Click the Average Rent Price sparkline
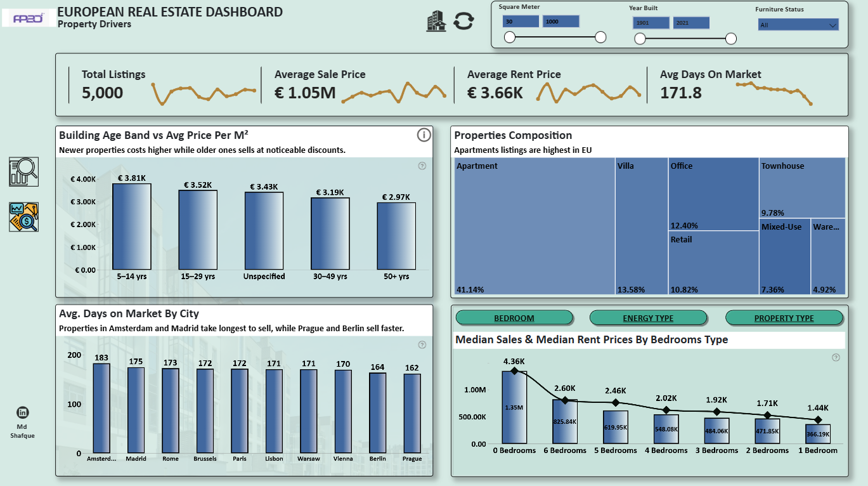The image size is (868, 486). [589, 93]
